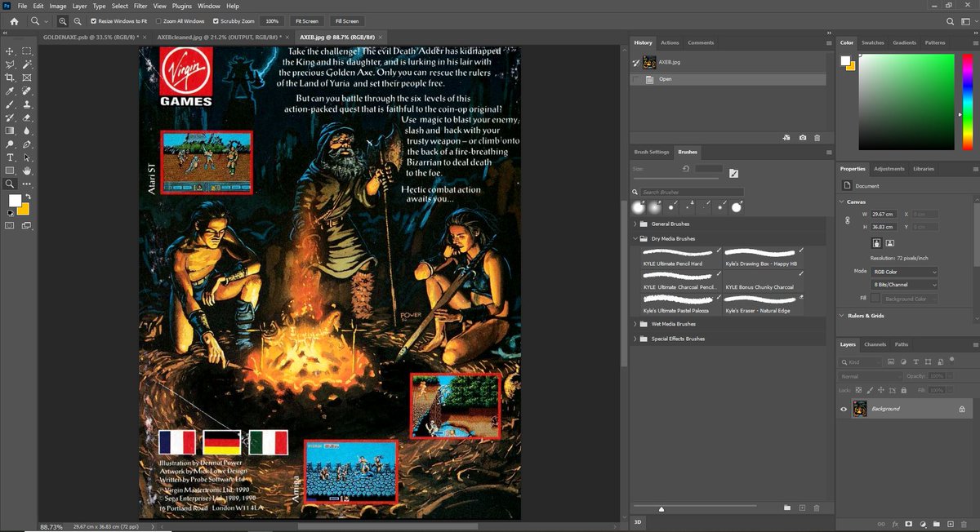Expand the Special Effects Brushes folder
This screenshot has width=980, height=532.
click(635, 339)
